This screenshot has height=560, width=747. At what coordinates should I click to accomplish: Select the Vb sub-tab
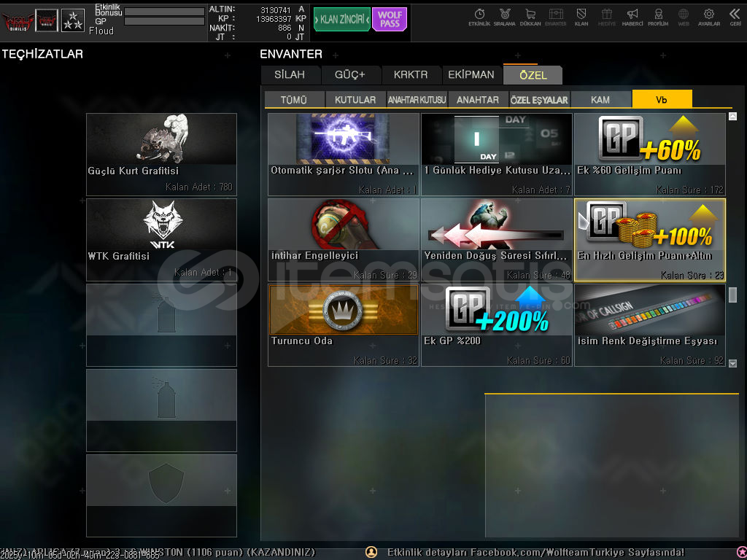tap(662, 99)
